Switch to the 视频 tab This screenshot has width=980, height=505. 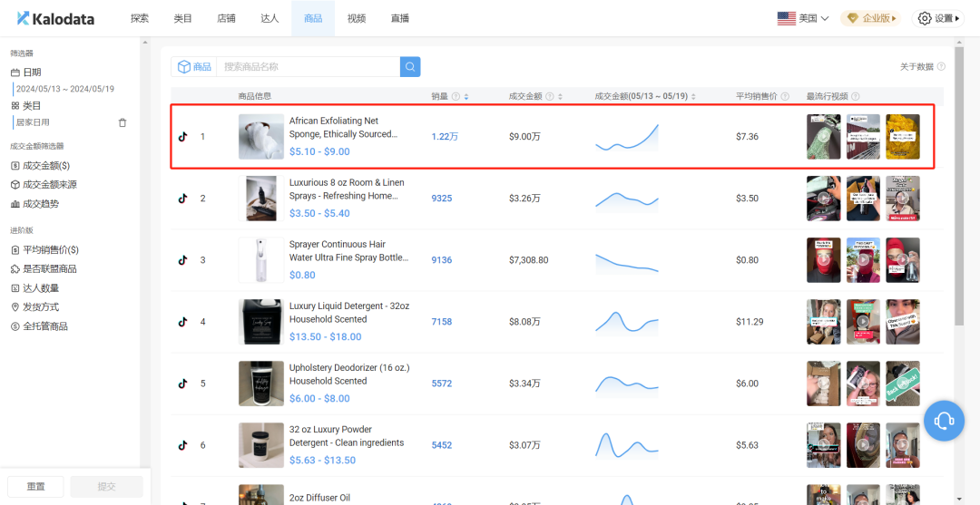click(356, 18)
